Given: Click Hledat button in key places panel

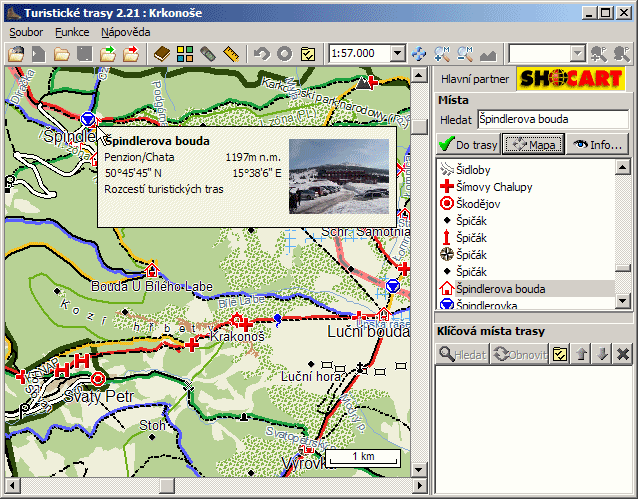Looking at the screenshot, I should tap(463, 354).
